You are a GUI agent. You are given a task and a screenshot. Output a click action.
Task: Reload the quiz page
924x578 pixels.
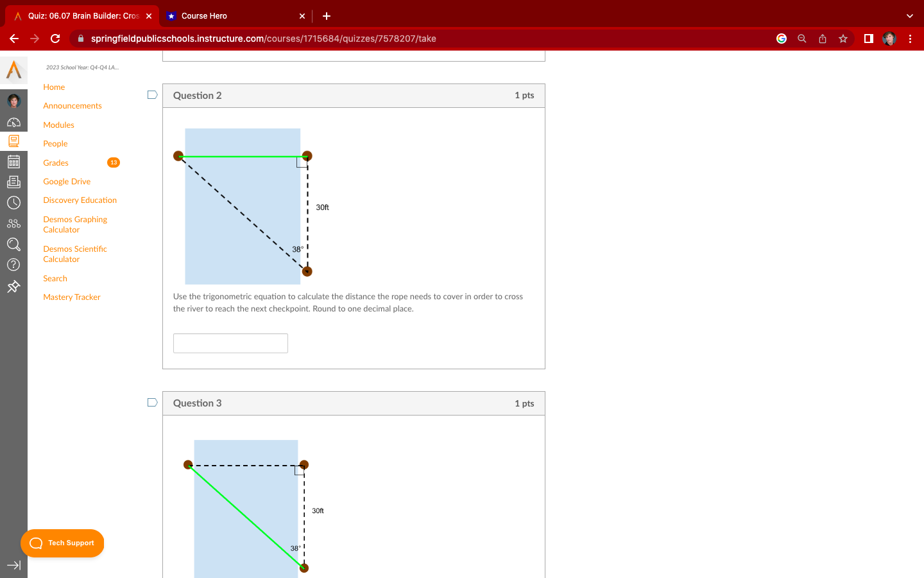(x=55, y=39)
